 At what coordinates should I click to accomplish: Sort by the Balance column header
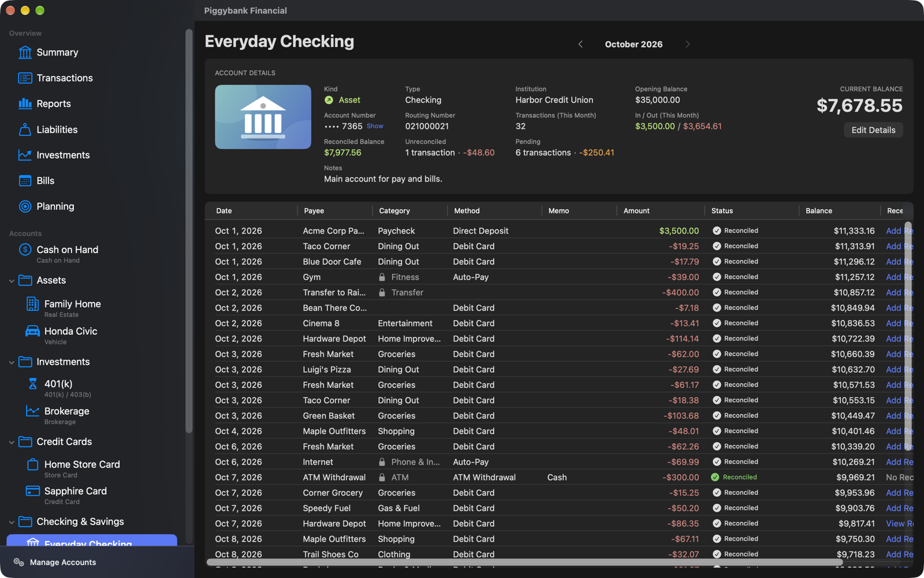pyautogui.click(x=839, y=211)
